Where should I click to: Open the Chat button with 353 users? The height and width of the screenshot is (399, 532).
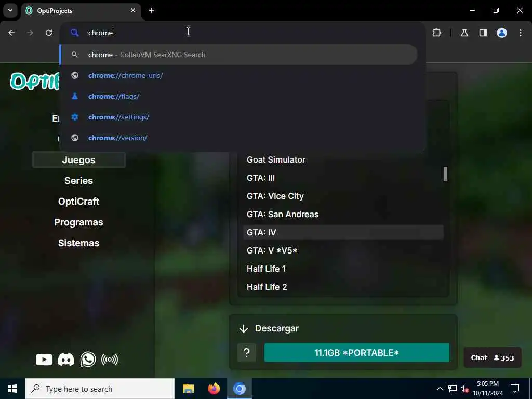[493, 357]
